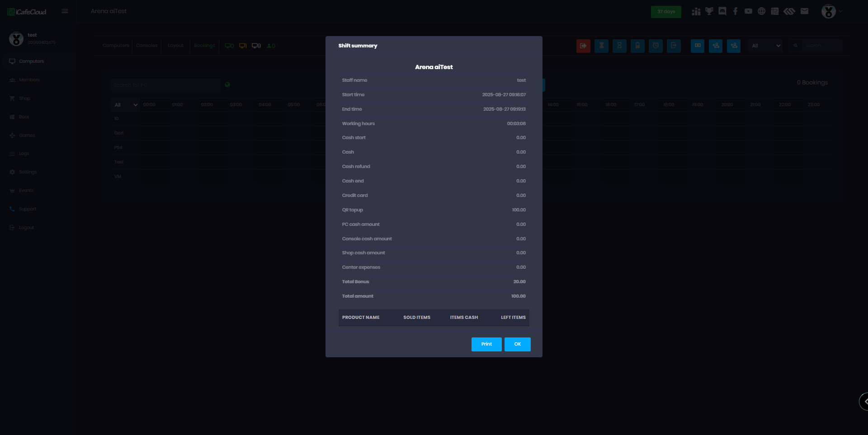868x435 pixels.
Task: Click the trophy icon in the header
Action: click(x=709, y=11)
